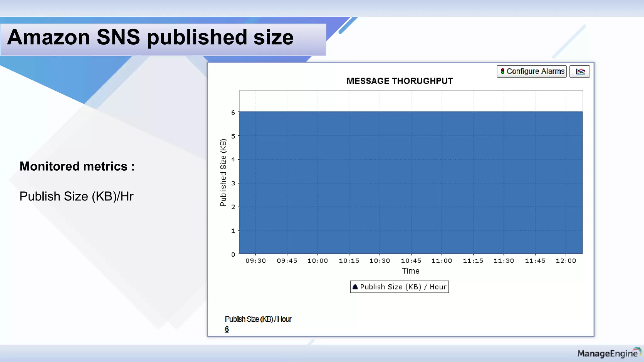
Task: Click the Configure Alarms button
Action: point(531,71)
